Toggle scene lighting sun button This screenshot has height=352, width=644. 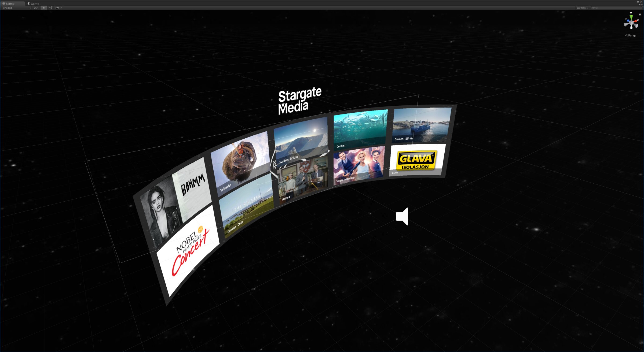(x=44, y=8)
